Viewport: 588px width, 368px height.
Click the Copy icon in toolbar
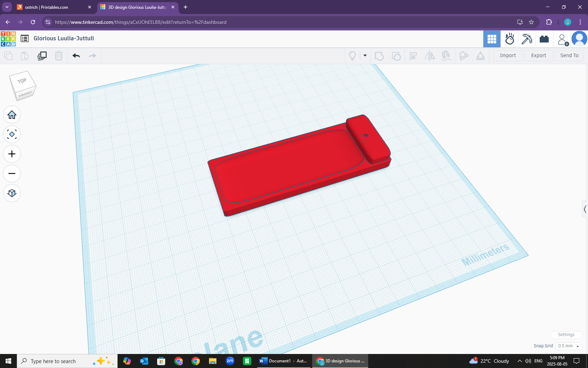pyautogui.click(x=8, y=56)
